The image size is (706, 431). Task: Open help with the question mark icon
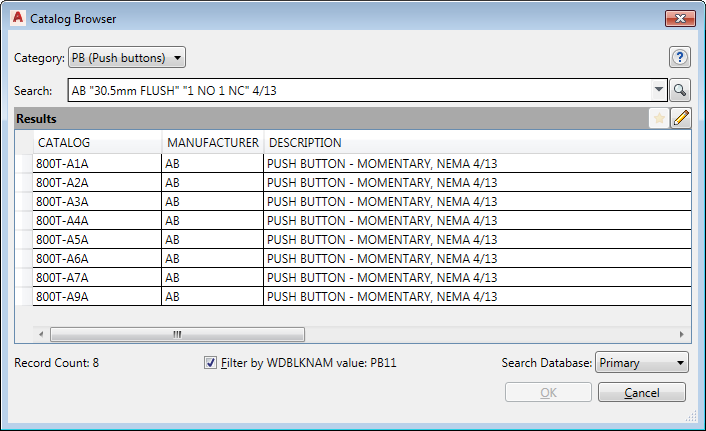(680, 58)
